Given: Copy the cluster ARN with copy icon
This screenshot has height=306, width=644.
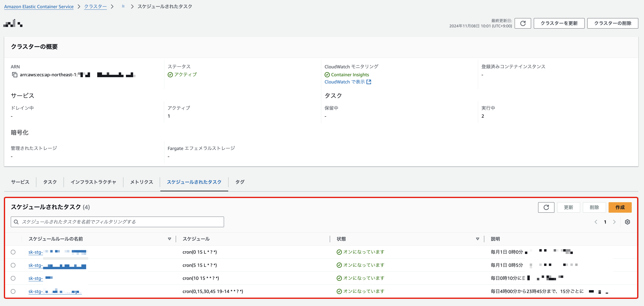Looking at the screenshot, I should click(15, 75).
